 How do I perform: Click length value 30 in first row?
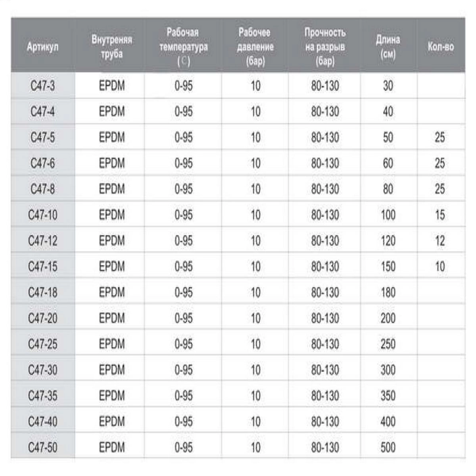tap(388, 86)
